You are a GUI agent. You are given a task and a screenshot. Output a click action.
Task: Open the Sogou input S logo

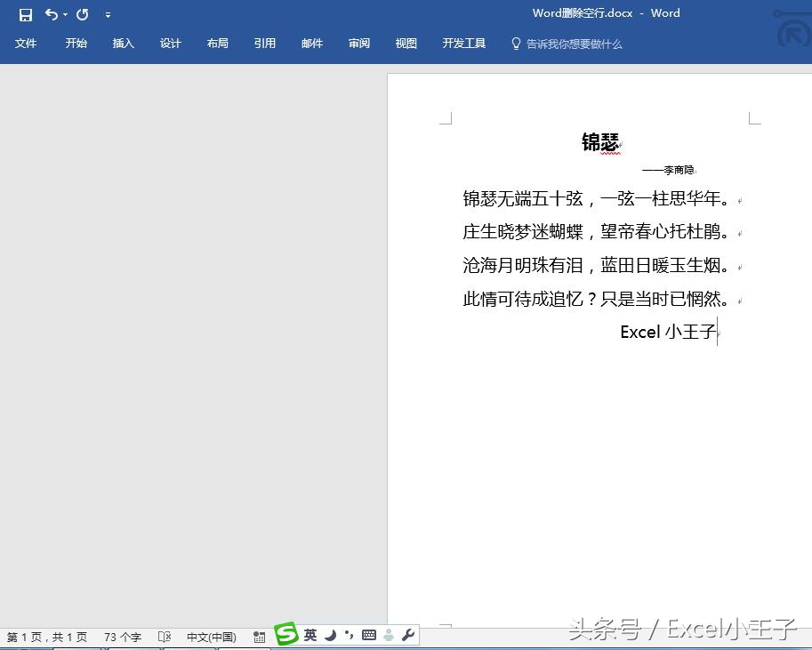click(x=286, y=634)
